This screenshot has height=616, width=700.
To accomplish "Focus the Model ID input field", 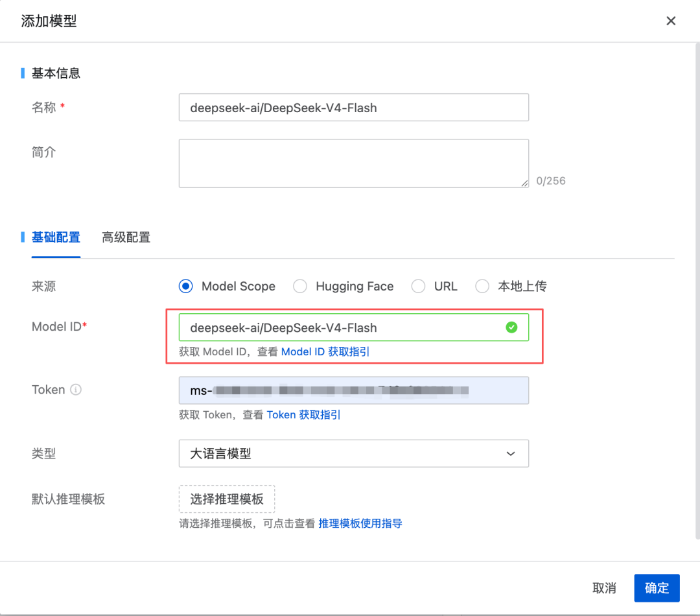I will pos(354,327).
